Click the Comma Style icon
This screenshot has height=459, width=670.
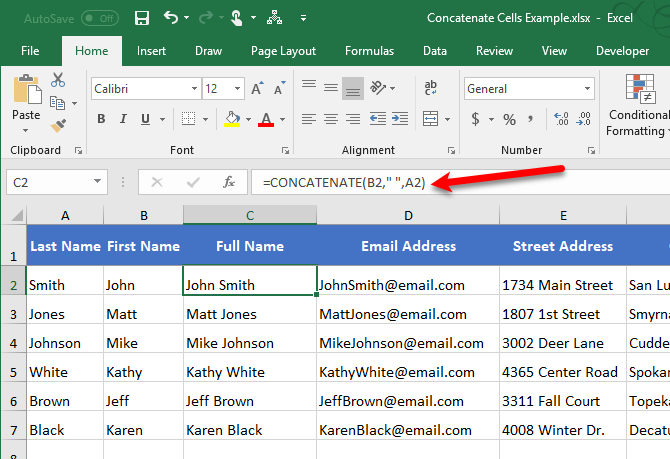tap(536, 120)
